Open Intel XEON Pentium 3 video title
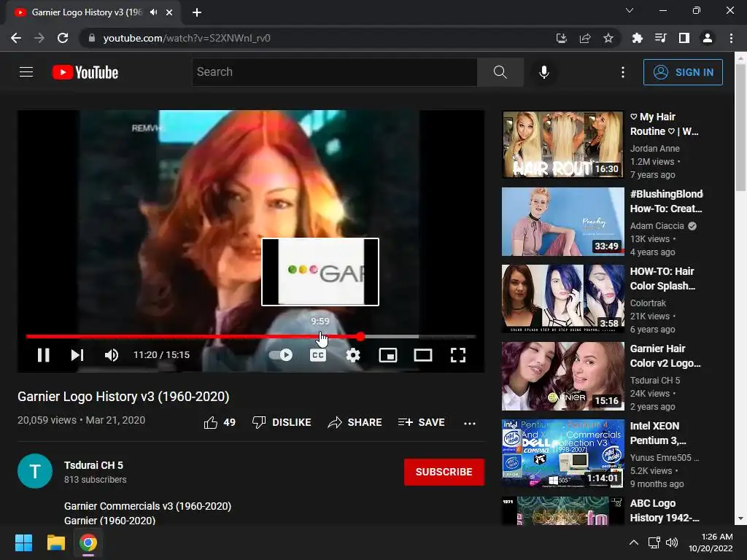The image size is (747, 560). click(x=658, y=433)
